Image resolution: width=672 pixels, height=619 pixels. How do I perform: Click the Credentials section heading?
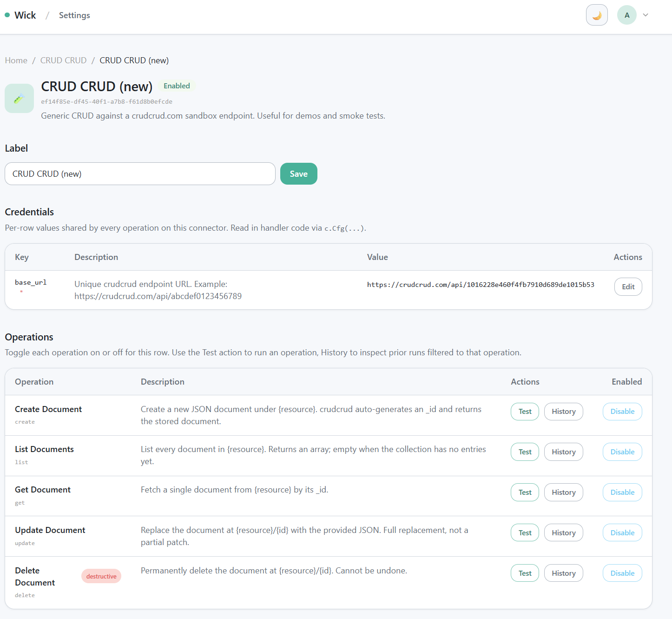click(x=29, y=212)
